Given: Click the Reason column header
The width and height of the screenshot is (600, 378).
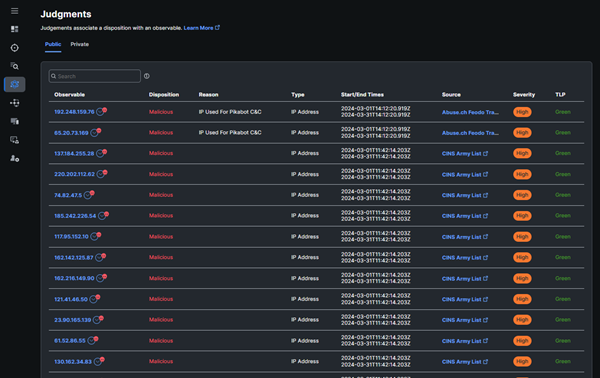Looking at the screenshot, I should [x=209, y=94].
